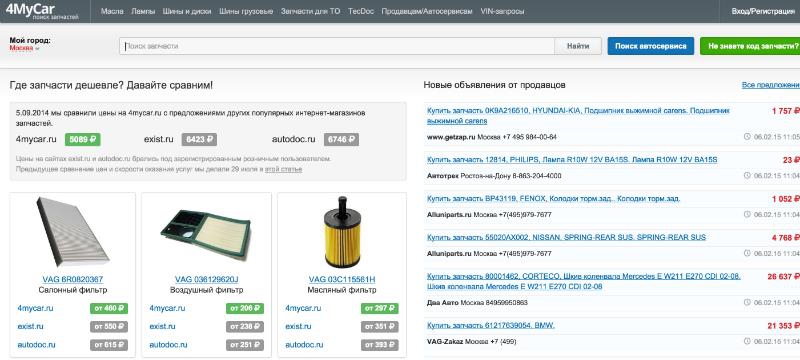Open VAG 6R0820367 part link

tap(72, 279)
